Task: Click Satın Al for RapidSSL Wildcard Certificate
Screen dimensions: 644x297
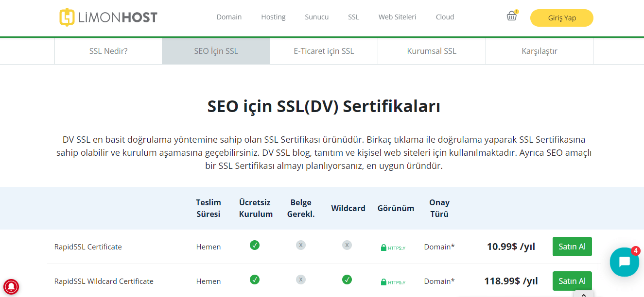Action: pyautogui.click(x=572, y=281)
